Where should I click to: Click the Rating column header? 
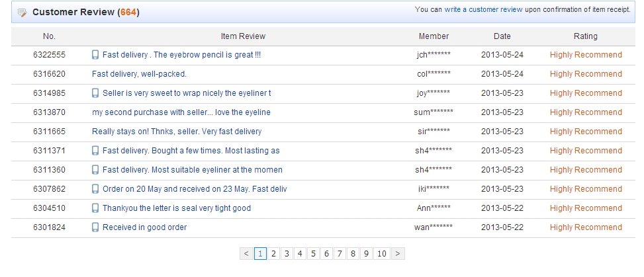point(585,36)
